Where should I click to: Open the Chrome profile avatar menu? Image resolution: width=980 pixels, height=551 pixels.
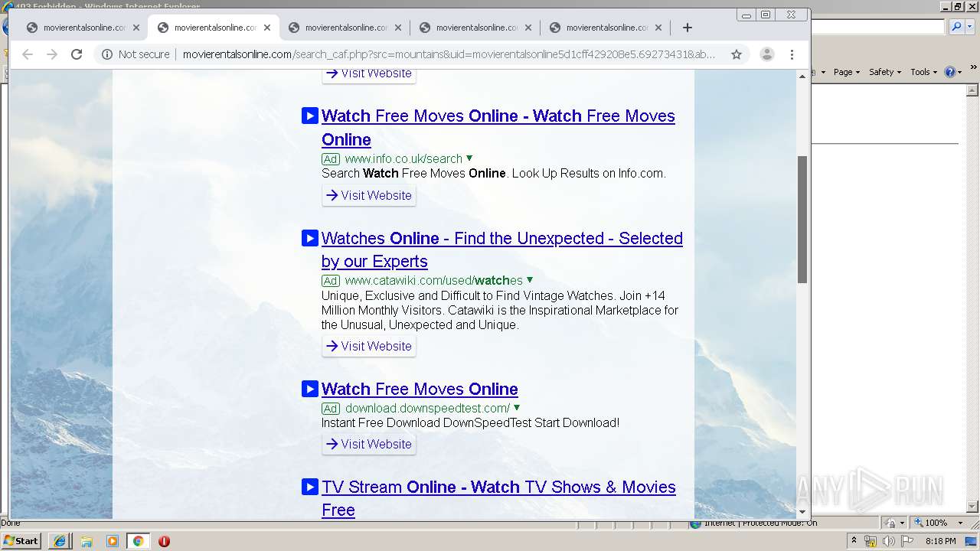[x=766, y=54]
